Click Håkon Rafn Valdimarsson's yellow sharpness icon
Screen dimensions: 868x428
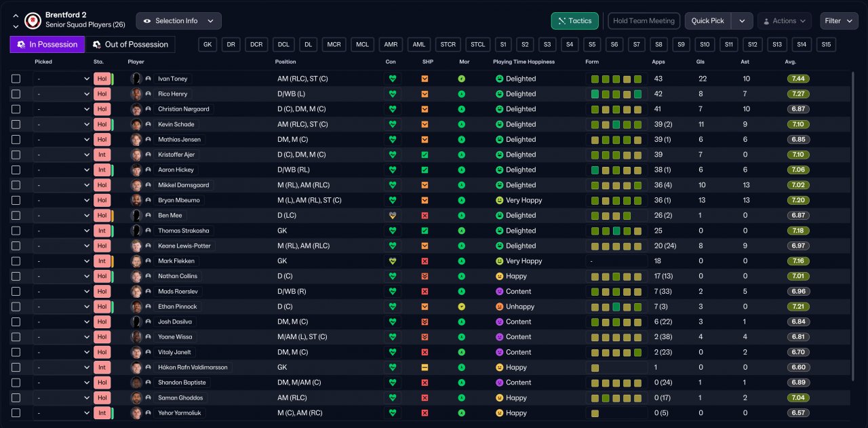(x=425, y=367)
